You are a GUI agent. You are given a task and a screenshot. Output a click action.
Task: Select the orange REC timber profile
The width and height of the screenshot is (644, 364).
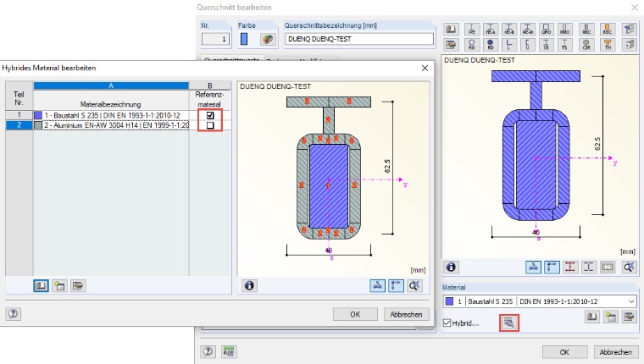[x=608, y=29]
